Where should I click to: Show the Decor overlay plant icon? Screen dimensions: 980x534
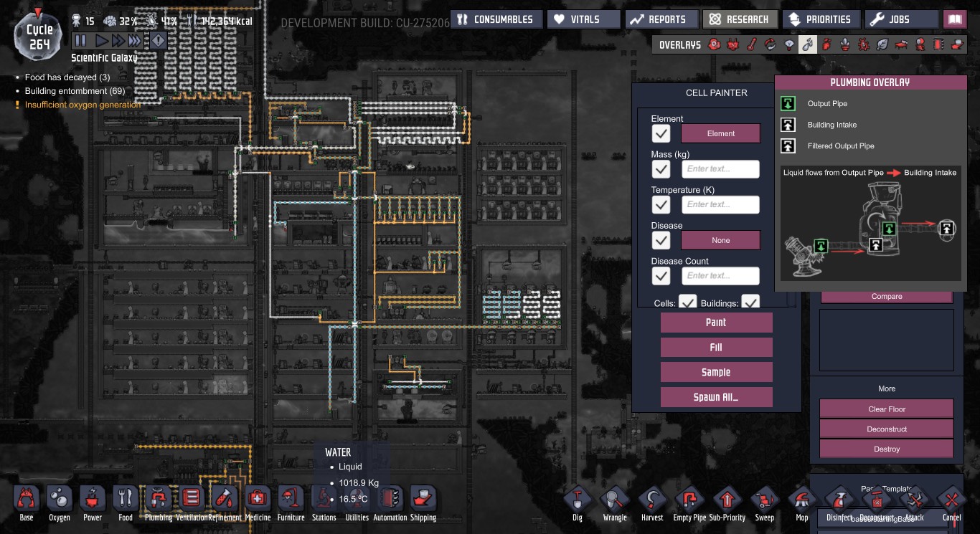845,44
